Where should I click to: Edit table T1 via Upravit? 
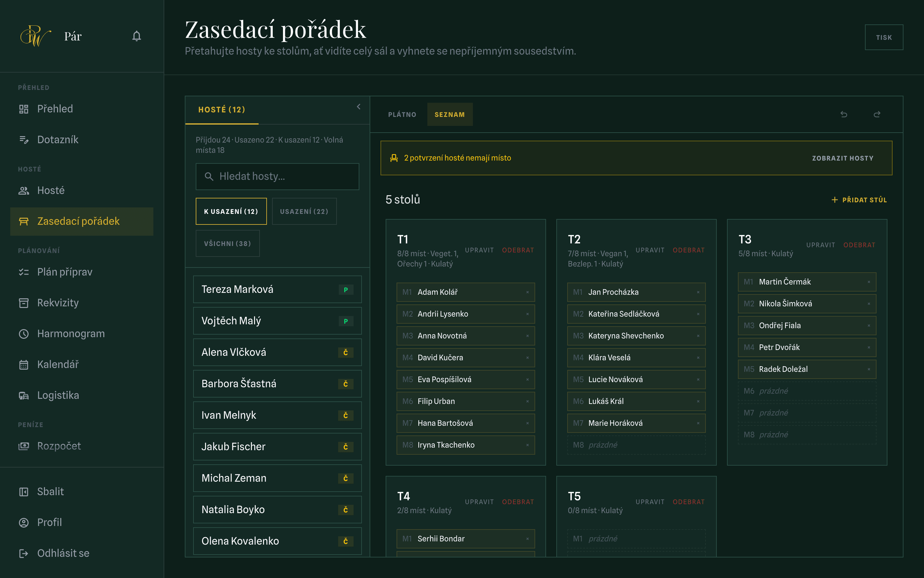[479, 250]
